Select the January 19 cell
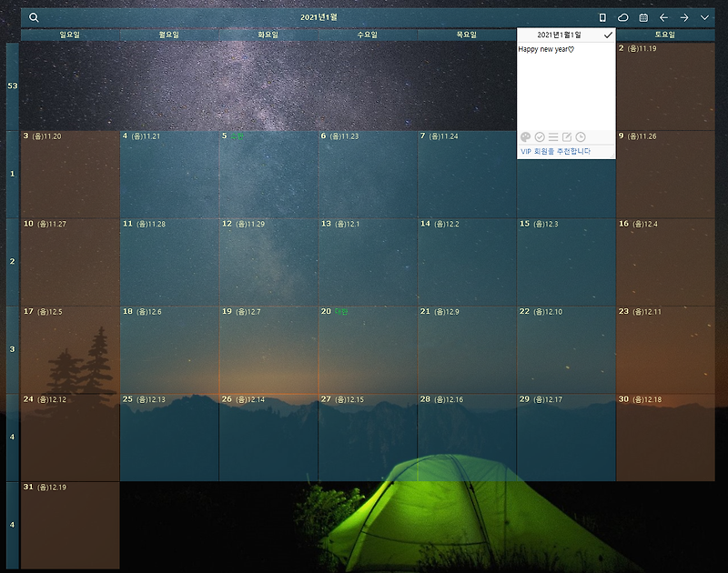This screenshot has height=573, width=728. [x=268, y=350]
